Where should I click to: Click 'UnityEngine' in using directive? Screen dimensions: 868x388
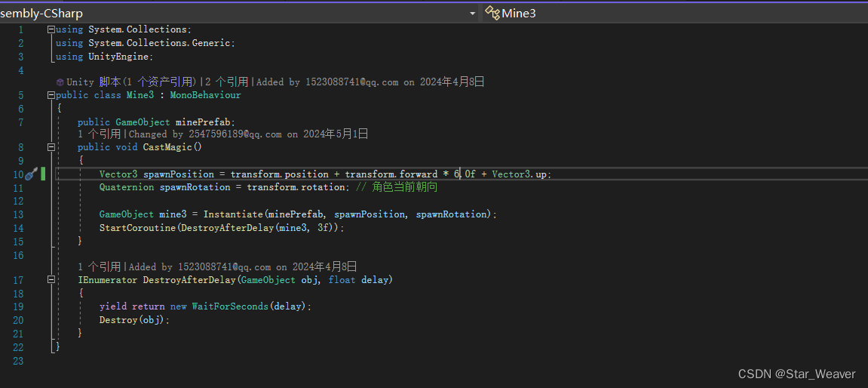coord(118,57)
